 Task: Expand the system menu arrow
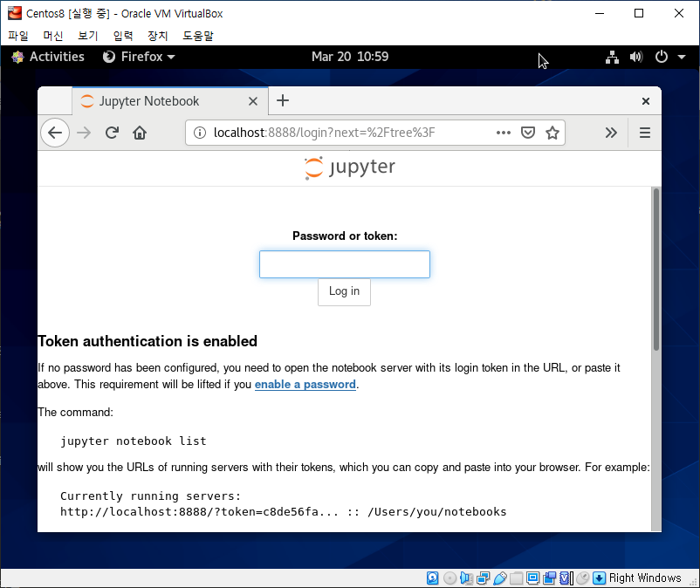tap(682, 57)
